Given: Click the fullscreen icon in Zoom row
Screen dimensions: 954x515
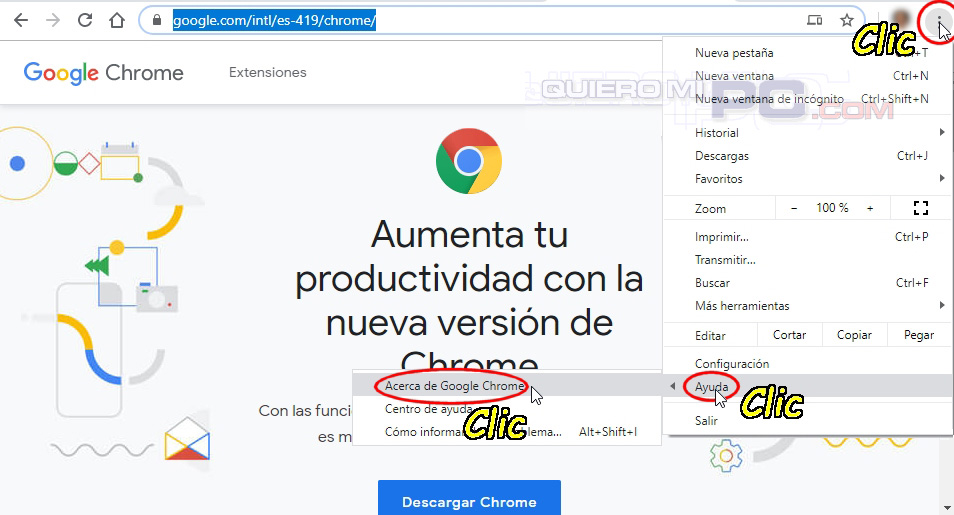Looking at the screenshot, I should click(x=921, y=208).
